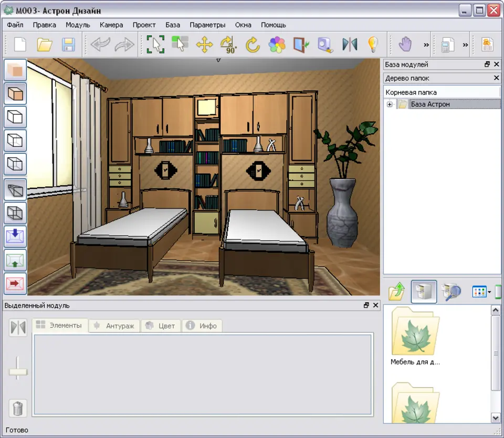
Task: Undock the База модулей panel
Action: click(487, 64)
